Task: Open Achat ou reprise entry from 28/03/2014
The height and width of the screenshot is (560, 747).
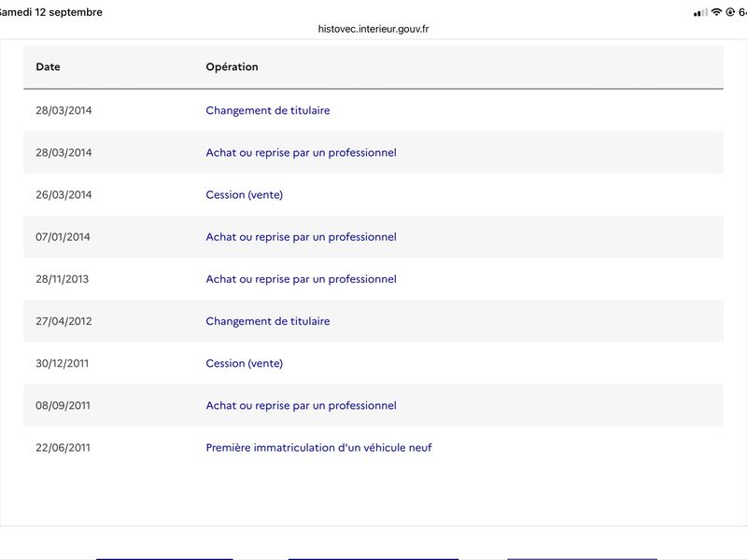Action: click(x=301, y=153)
